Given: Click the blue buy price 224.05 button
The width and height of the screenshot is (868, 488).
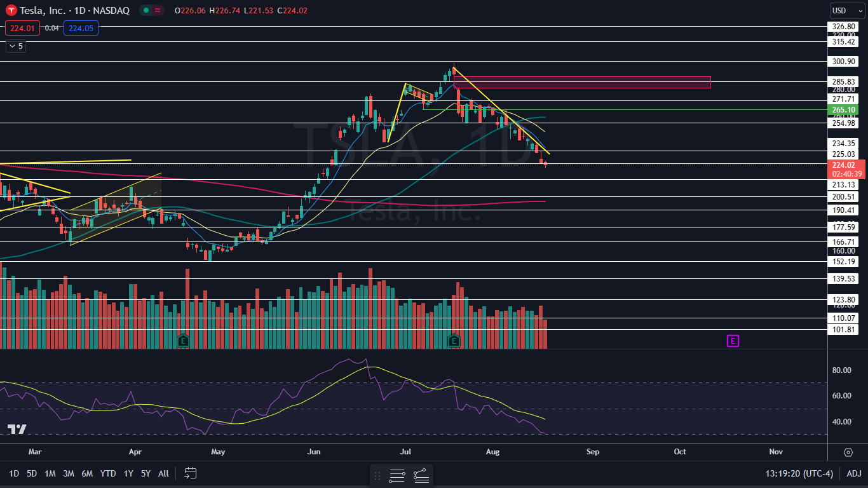Looking at the screenshot, I should pyautogui.click(x=81, y=28).
